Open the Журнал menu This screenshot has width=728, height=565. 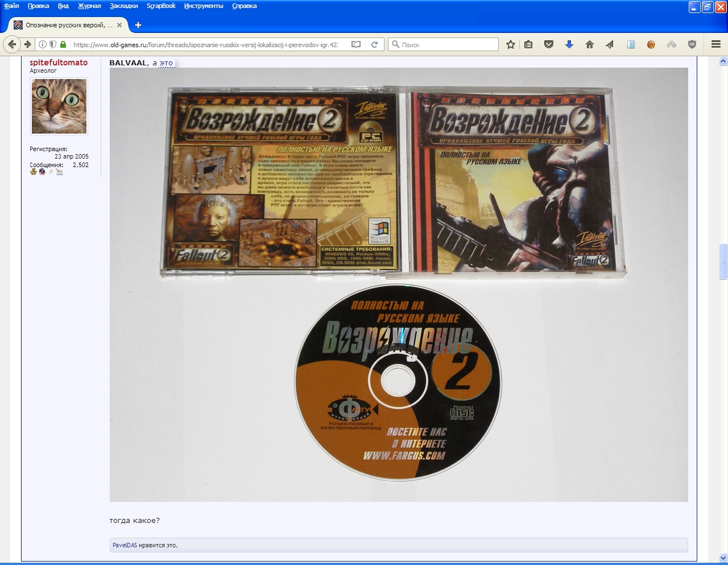pyautogui.click(x=89, y=6)
